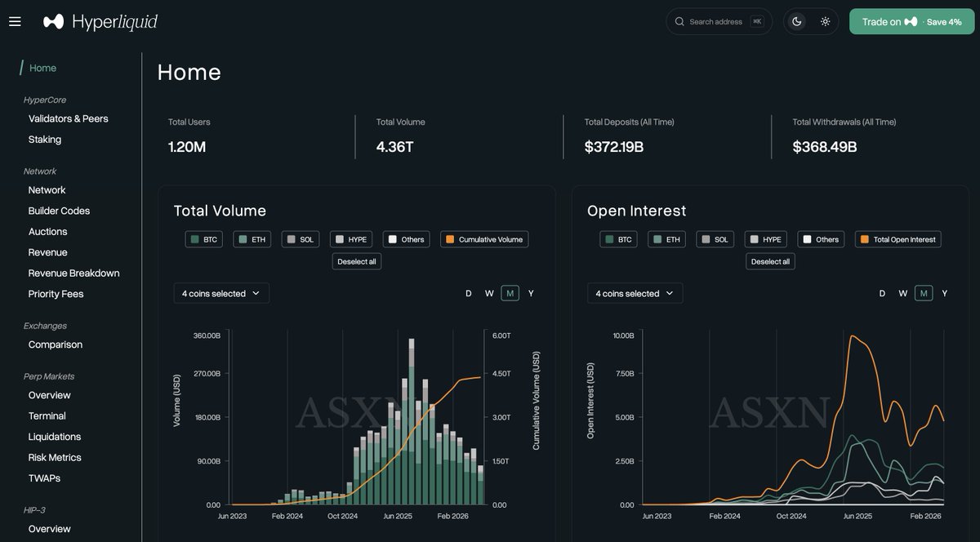
Task: Click Trade on Hyperliquid Save 4% button
Action: click(912, 21)
